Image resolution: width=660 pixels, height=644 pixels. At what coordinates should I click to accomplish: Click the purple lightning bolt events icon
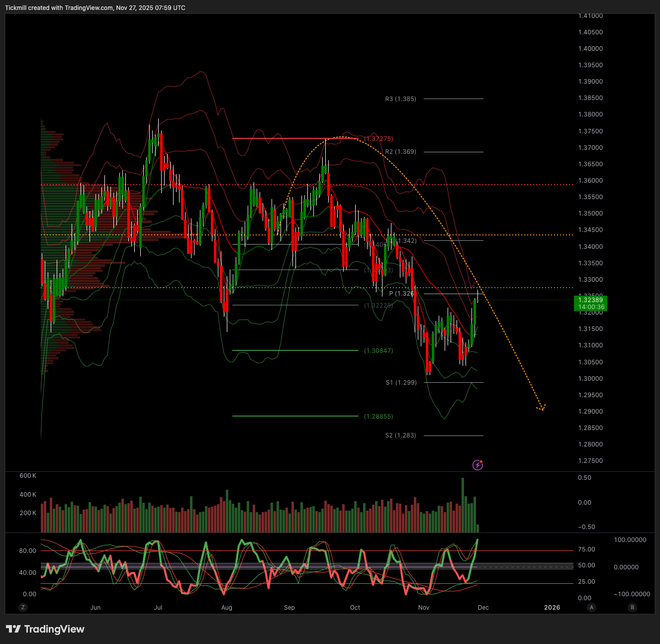(477, 465)
